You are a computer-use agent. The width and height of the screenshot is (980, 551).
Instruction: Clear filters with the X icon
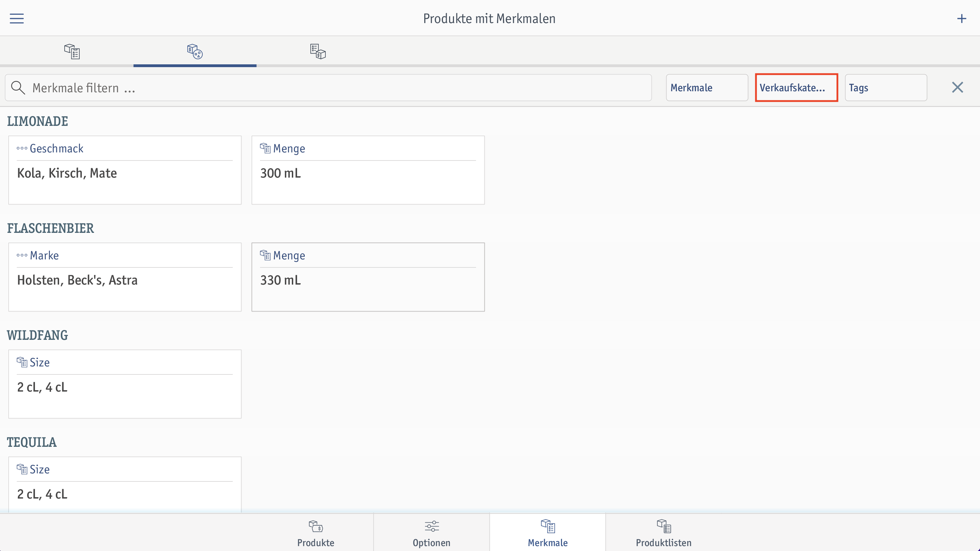(957, 87)
